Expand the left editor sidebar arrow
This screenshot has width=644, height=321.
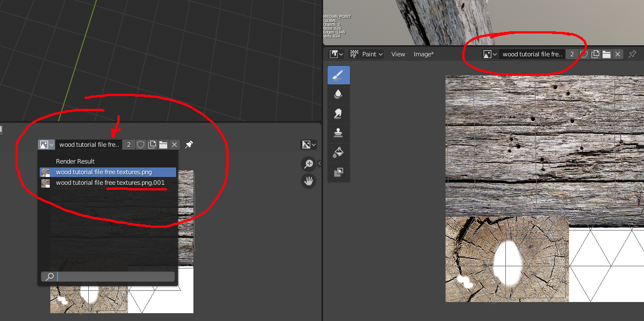[320, 163]
